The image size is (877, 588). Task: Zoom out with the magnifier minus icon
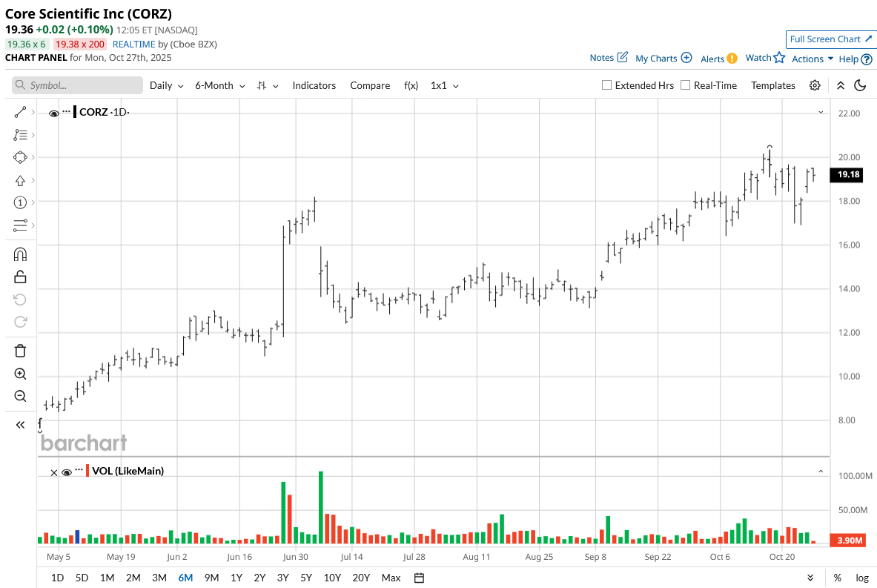coord(20,396)
